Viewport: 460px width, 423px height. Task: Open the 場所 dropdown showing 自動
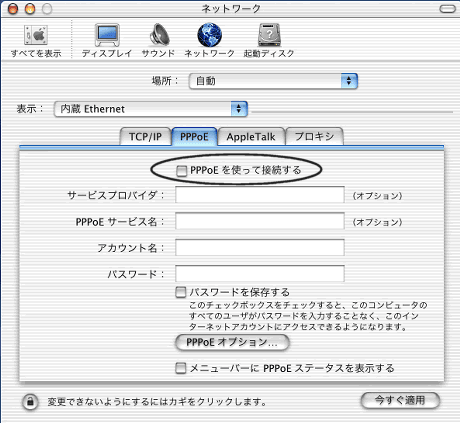pyautogui.click(x=273, y=81)
